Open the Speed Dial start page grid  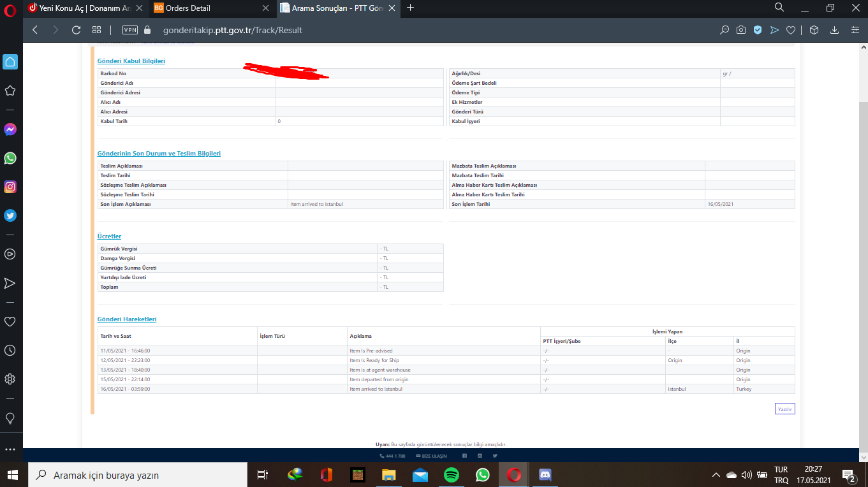coord(96,30)
